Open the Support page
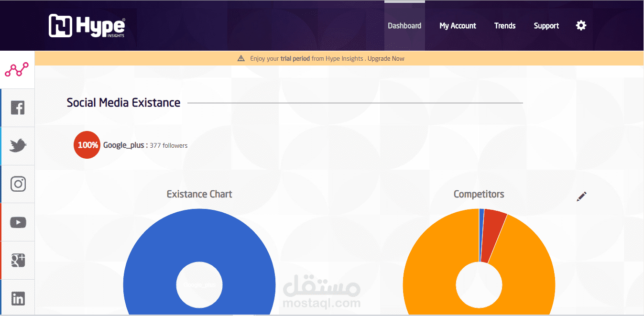 point(546,26)
